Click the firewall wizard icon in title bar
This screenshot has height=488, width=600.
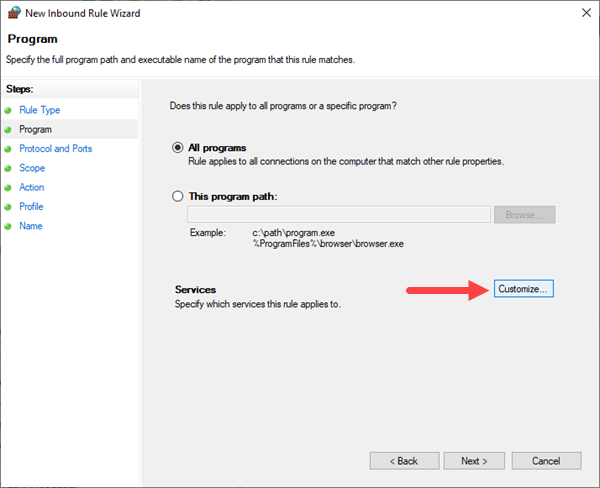[x=14, y=13]
